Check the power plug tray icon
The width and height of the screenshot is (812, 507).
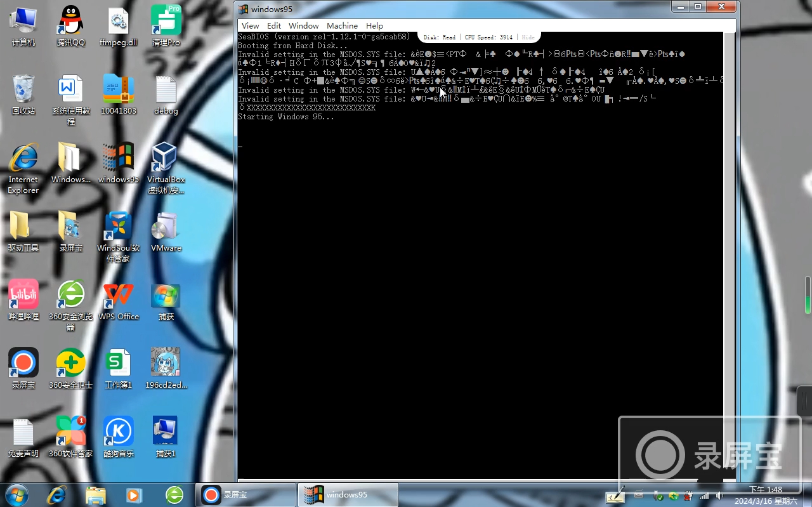click(x=688, y=496)
